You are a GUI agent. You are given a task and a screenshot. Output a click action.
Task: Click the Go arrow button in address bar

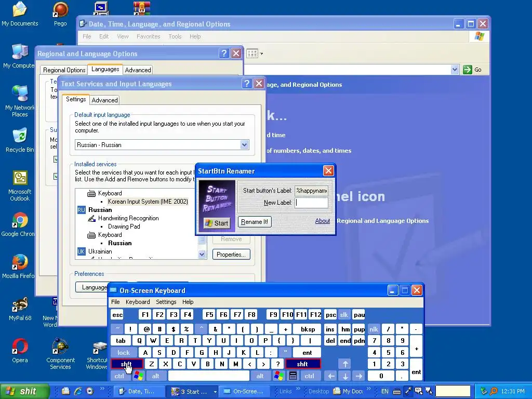pyautogui.click(x=467, y=70)
